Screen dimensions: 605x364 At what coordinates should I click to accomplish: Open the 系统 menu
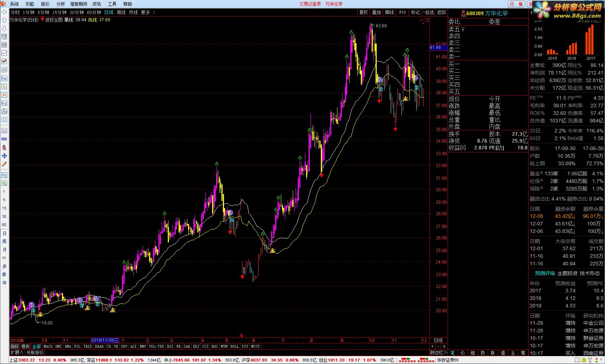[14, 4]
